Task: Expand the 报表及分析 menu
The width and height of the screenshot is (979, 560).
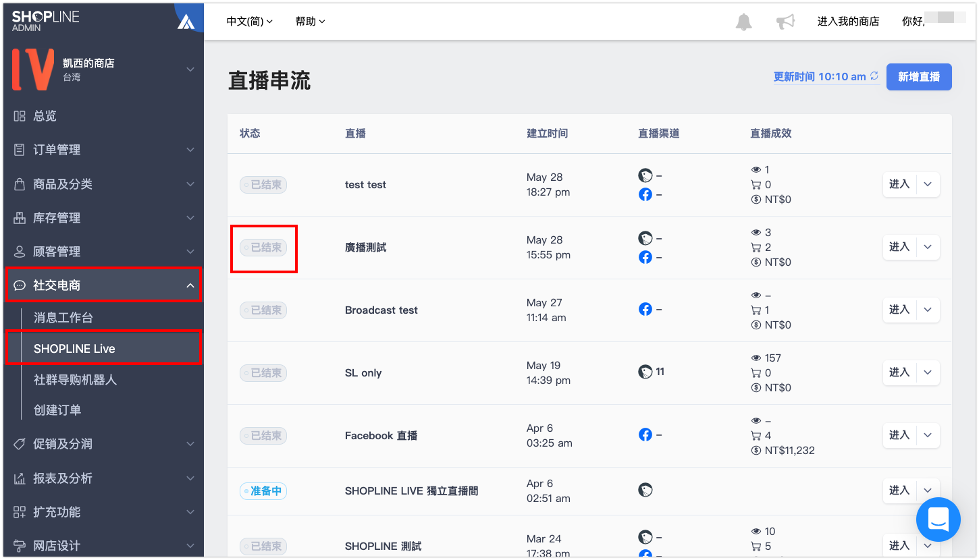Action: 103,478
